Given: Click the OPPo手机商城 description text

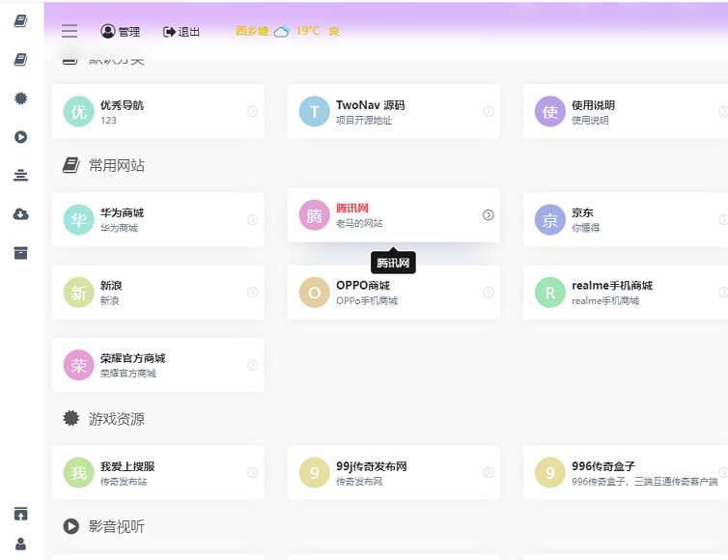Looking at the screenshot, I should [x=367, y=301].
